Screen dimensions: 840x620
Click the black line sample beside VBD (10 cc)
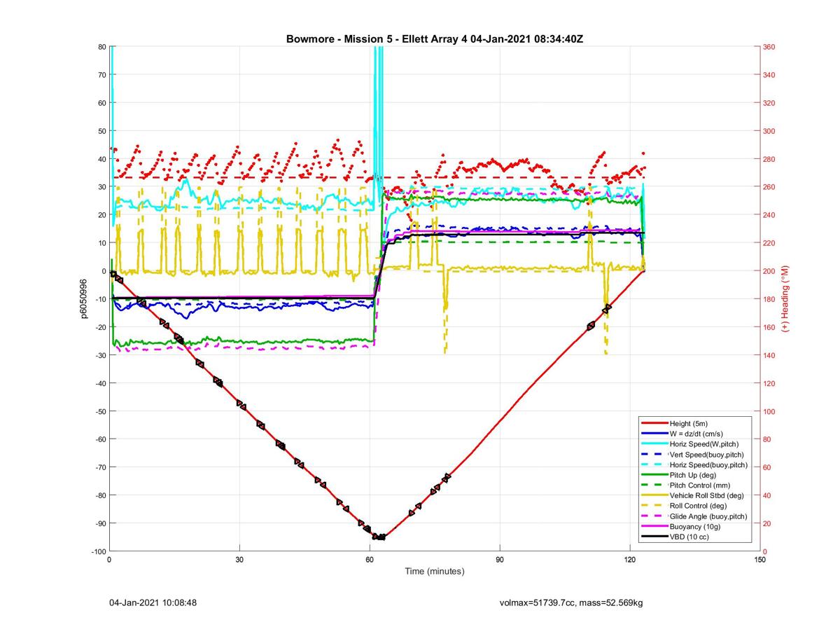click(x=654, y=537)
